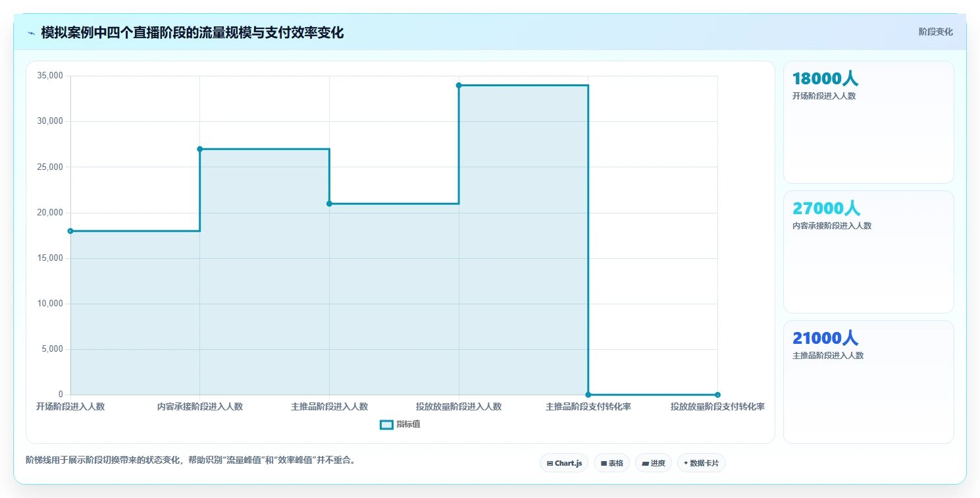Click the x-axis label 主推品阶段进入人数
This screenshot has height=498, width=980.
[329, 406]
